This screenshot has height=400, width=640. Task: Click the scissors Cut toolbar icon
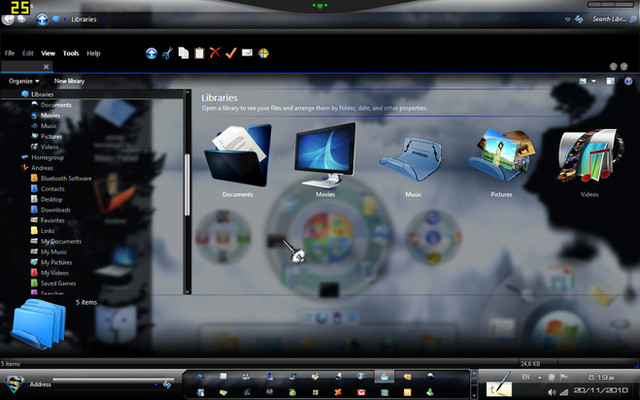click(x=167, y=53)
